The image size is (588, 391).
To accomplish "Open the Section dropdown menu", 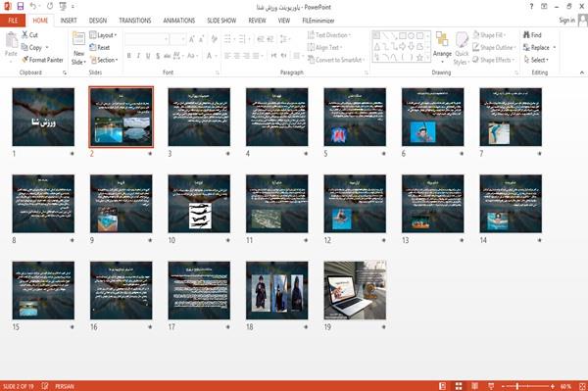I will pyautogui.click(x=104, y=60).
